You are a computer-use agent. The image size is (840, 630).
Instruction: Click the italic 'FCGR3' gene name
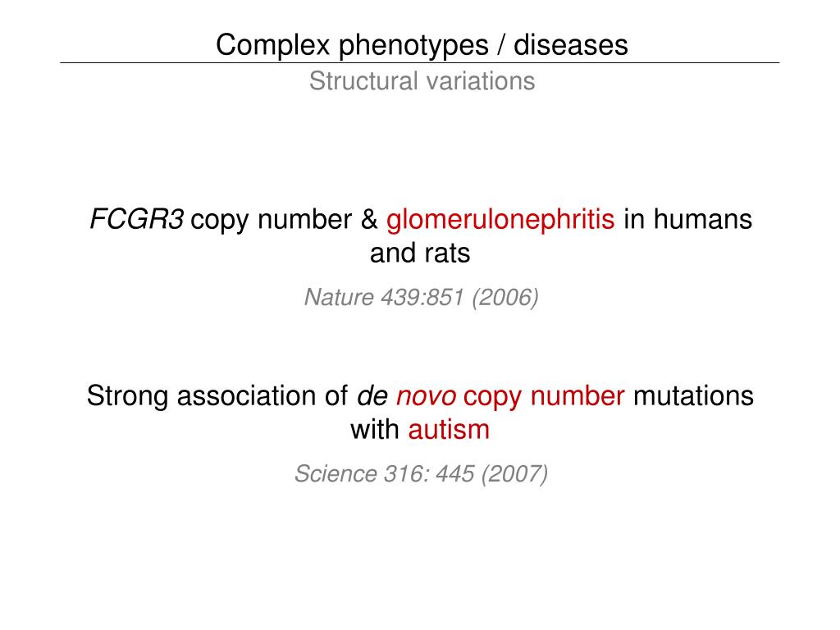[x=136, y=219]
